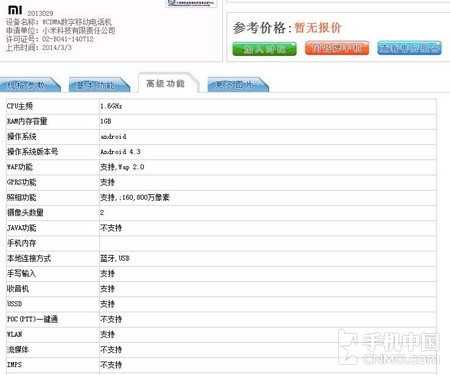This screenshot has width=450, height=375.
Task: Click the green 加入对比 button
Action: 264,49
